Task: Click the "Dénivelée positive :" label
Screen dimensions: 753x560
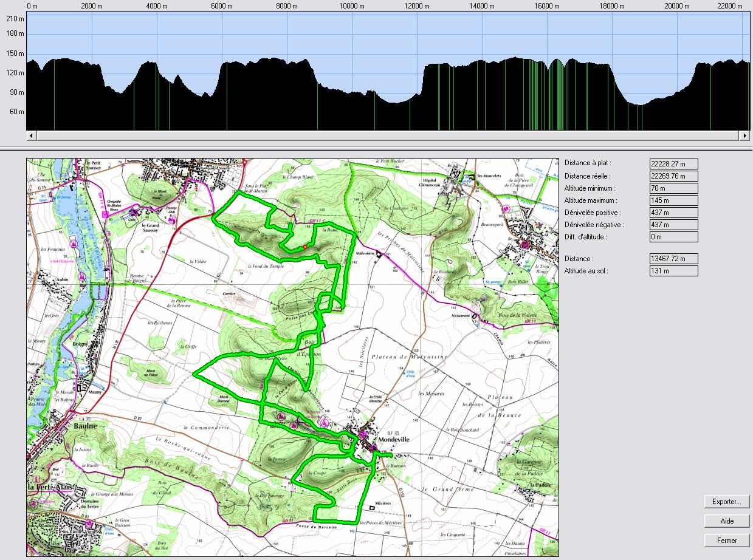Action: [x=593, y=213]
